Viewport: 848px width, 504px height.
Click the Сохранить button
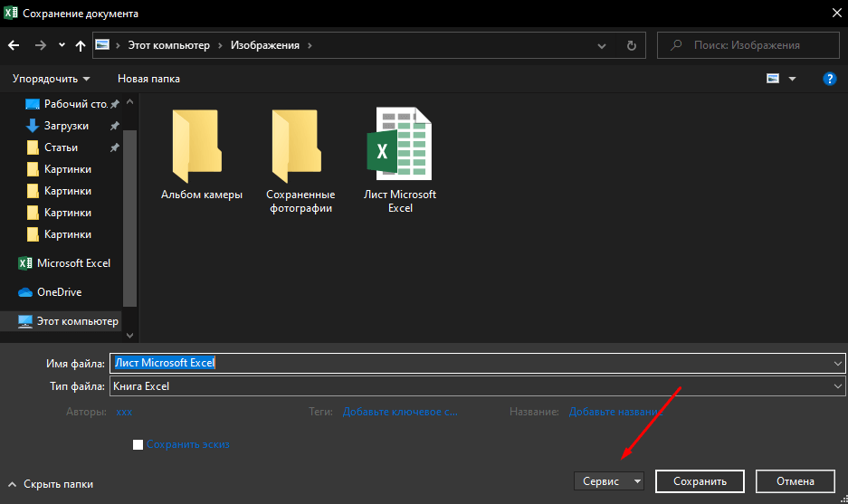tap(700, 481)
